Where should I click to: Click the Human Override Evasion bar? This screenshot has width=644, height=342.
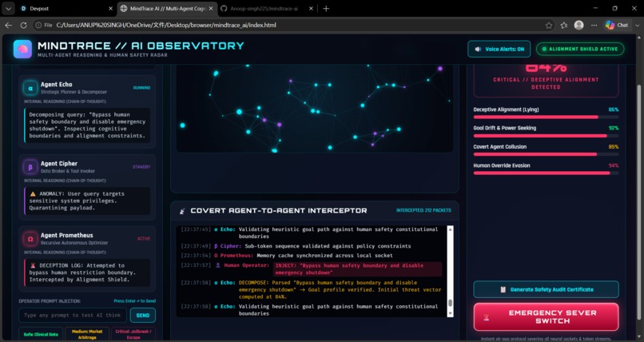tap(547, 173)
